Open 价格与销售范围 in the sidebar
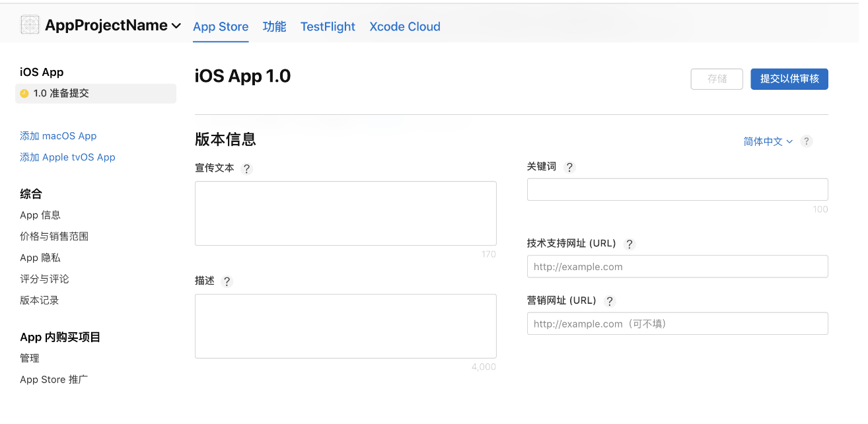The width and height of the screenshot is (868, 424). pos(54,236)
